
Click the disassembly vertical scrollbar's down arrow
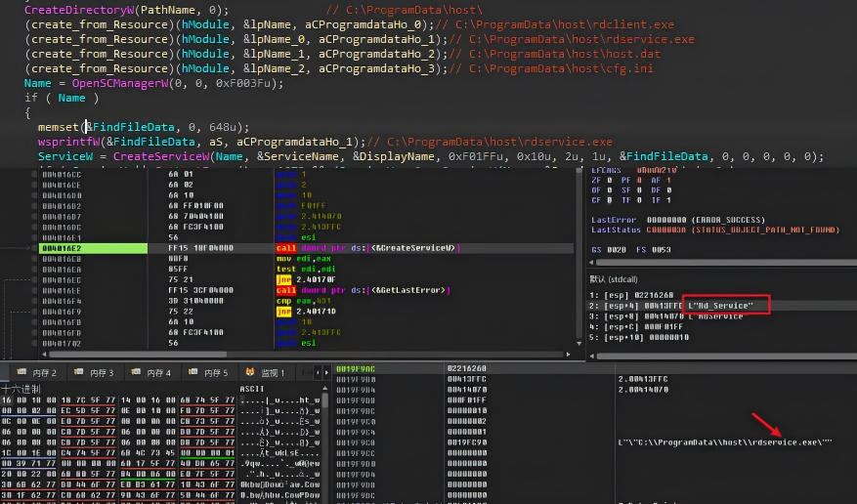coord(578,344)
